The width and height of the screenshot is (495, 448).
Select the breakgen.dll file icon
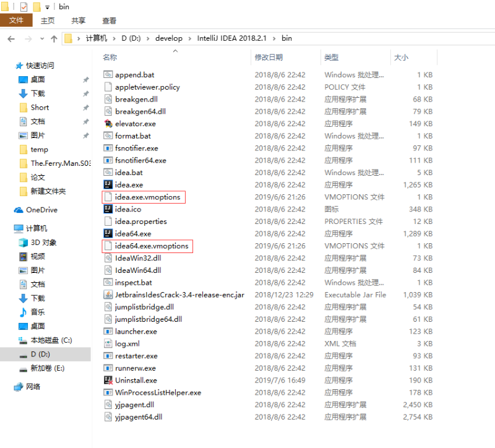point(108,99)
